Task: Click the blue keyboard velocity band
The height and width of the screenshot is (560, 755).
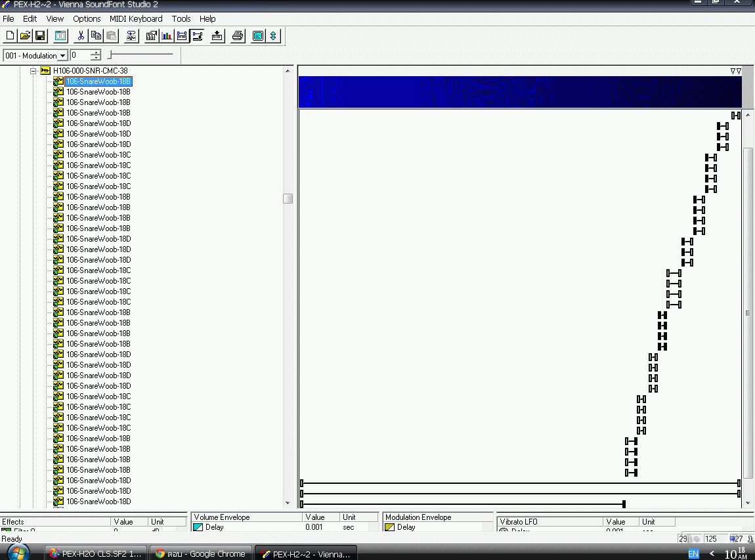Action: (520, 91)
